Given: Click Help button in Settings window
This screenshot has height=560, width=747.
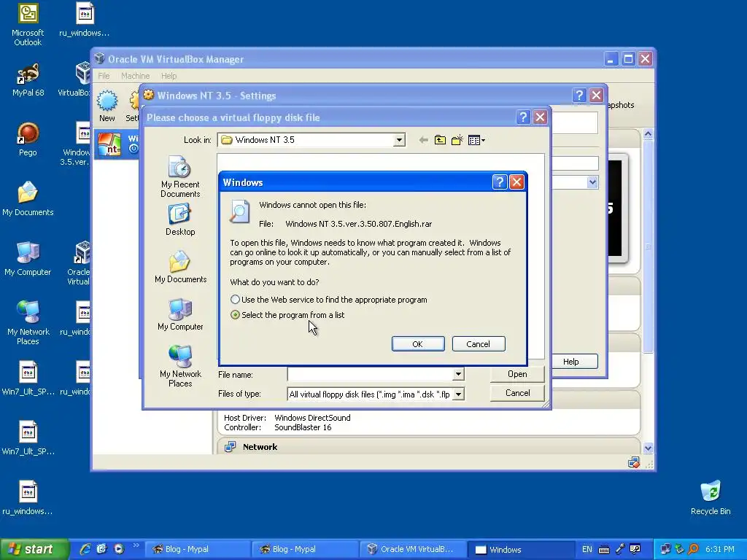Looking at the screenshot, I should pos(570,362).
